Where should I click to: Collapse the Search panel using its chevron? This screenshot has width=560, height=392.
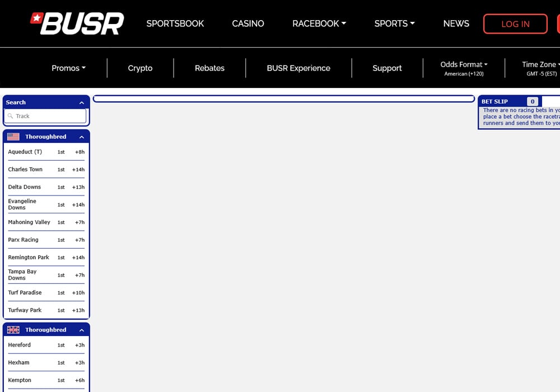coord(82,102)
